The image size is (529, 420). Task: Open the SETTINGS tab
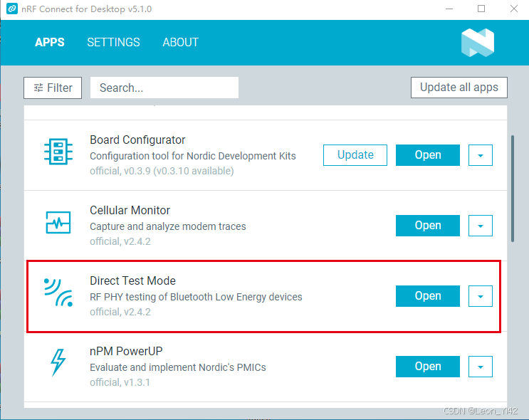(x=113, y=42)
